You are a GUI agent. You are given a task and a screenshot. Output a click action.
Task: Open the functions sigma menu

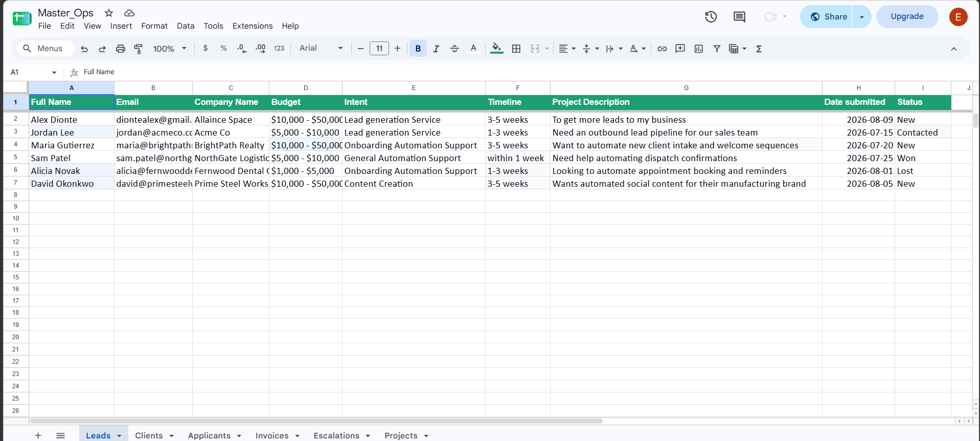pos(759,49)
